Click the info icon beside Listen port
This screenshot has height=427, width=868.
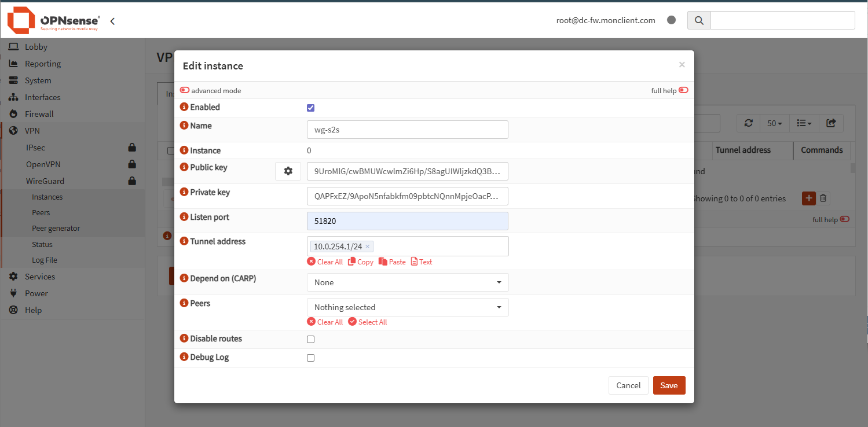184,217
